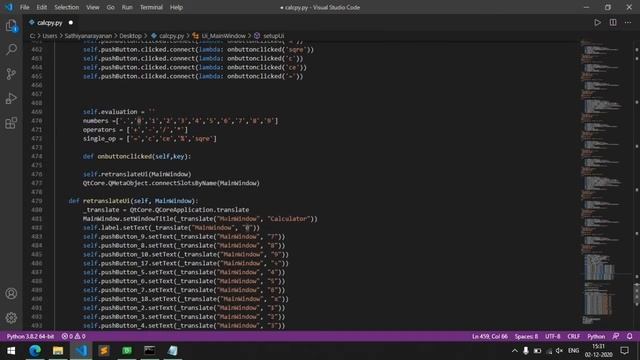Image resolution: width=640 pixels, height=360 pixels.
Task: Open the Windows Action Center icon
Action: [624, 351]
